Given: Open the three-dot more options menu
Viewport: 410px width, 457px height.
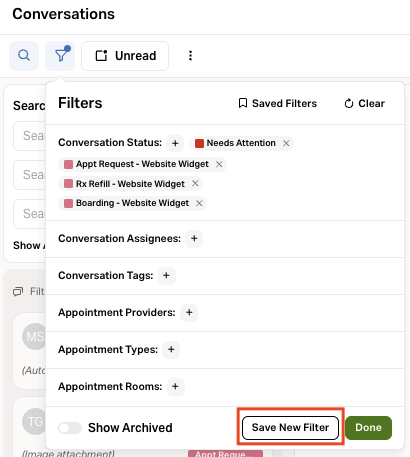Looking at the screenshot, I should [190, 56].
